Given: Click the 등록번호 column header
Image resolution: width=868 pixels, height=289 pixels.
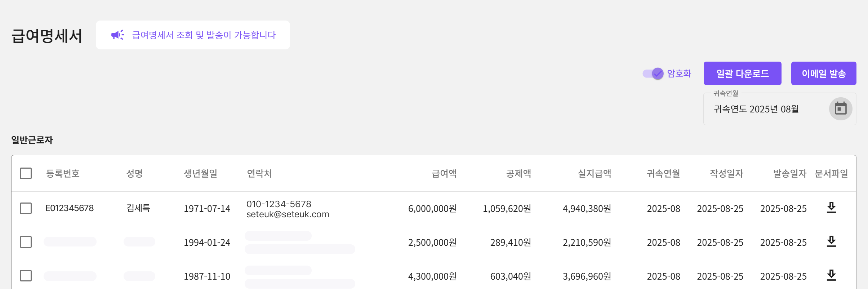Looking at the screenshot, I should pos(63,174).
